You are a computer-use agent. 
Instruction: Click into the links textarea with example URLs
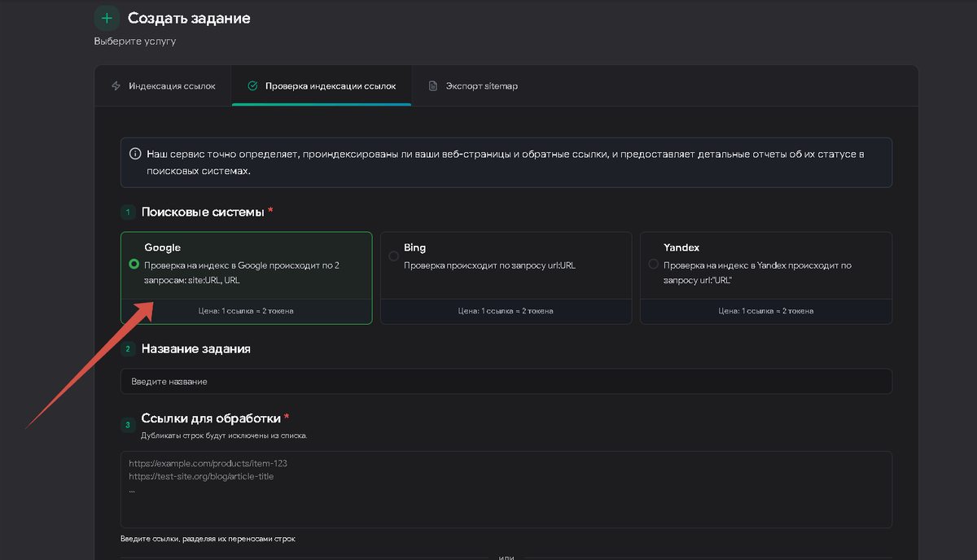tap(505, 488)
